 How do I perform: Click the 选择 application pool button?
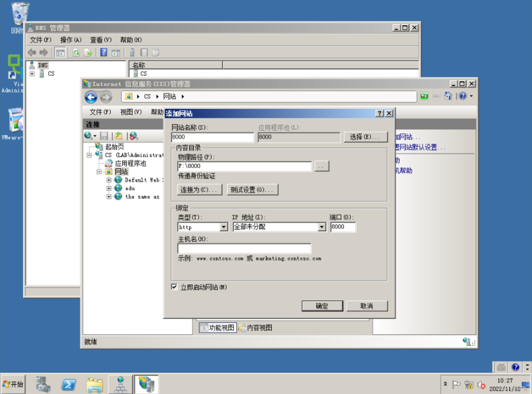coord(366,137)
